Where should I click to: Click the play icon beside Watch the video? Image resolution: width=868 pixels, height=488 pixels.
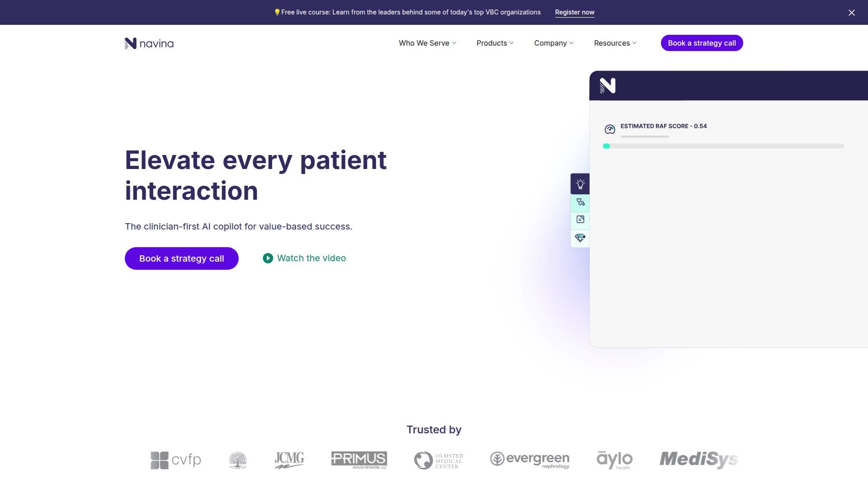click(268, 258)
